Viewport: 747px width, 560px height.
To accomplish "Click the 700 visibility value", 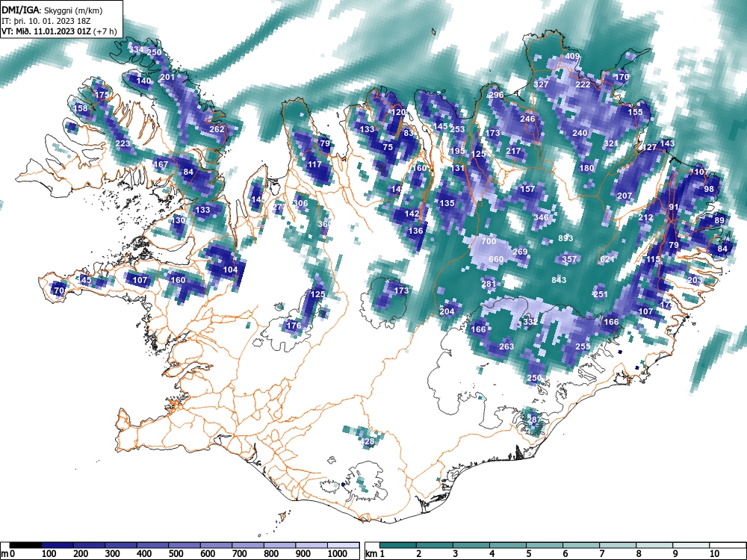I will pos(489,241).
